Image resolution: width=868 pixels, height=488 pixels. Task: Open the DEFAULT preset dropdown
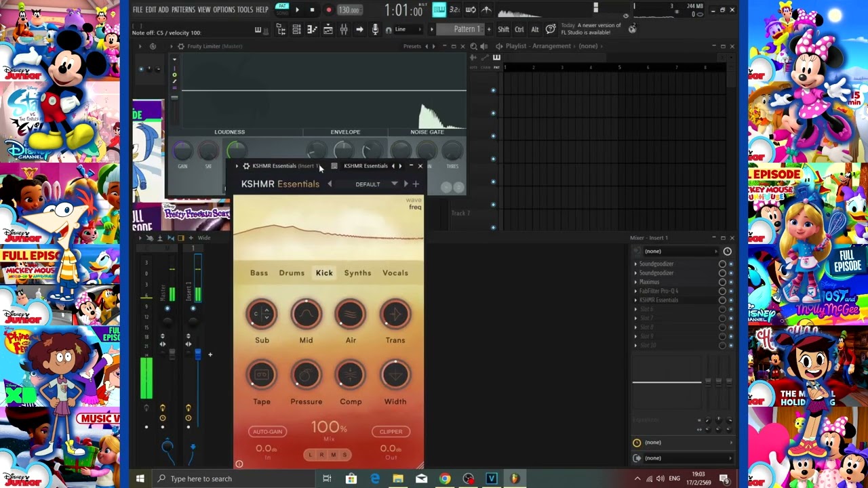pos(376,184)
